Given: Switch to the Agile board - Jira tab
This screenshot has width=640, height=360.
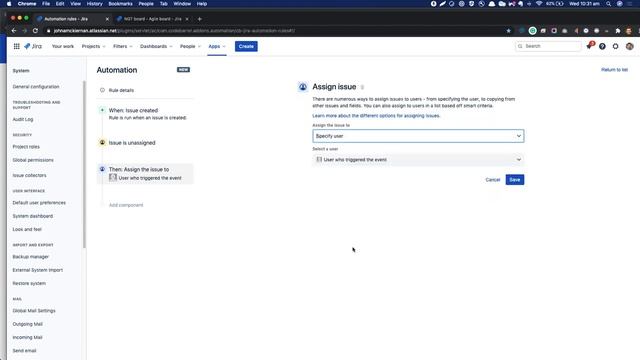Looking at the screenshot, I should tap(152, 19).
